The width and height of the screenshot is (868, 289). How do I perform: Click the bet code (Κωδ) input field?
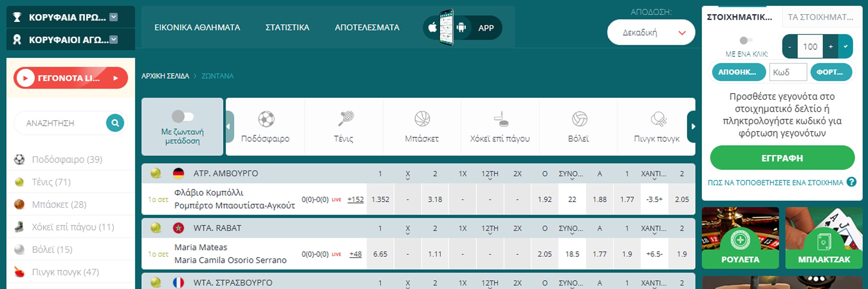(787, 72)
